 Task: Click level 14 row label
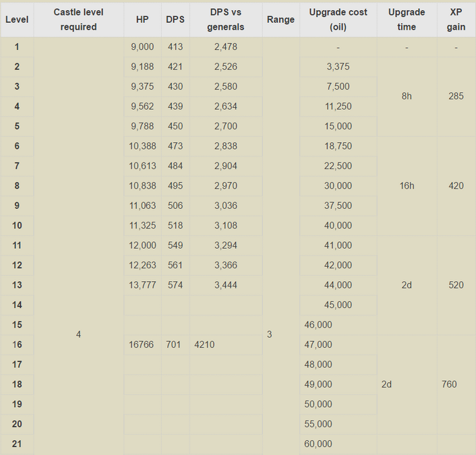(x=17, y=305)
